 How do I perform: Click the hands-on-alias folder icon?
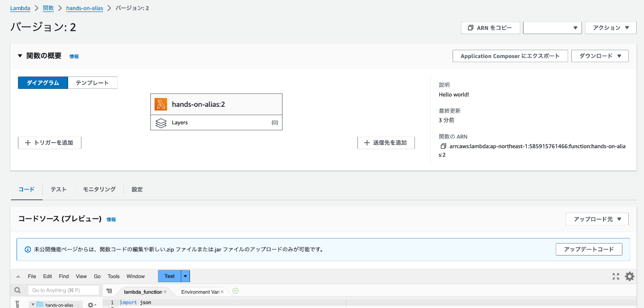point(40,305)
